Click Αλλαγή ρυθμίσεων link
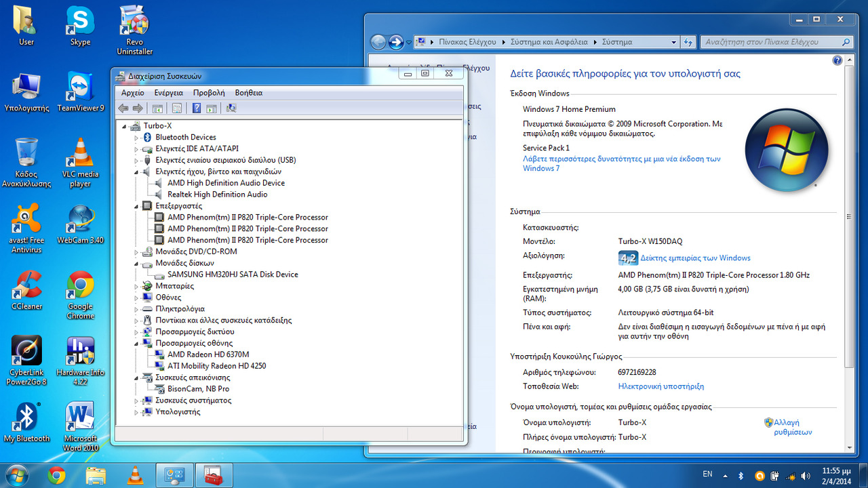This screenshot has height=488, width=868. [792, 427]
